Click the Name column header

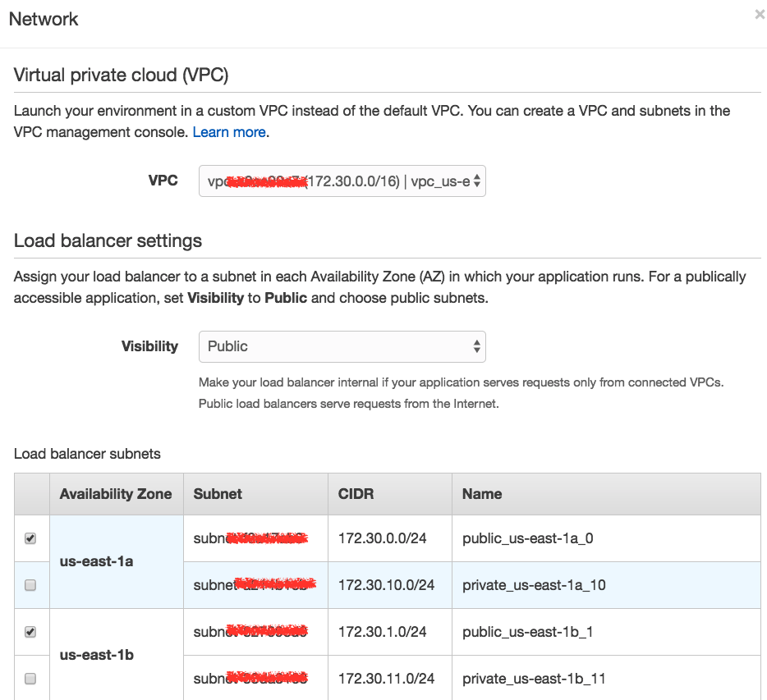(x=607, y=494)
